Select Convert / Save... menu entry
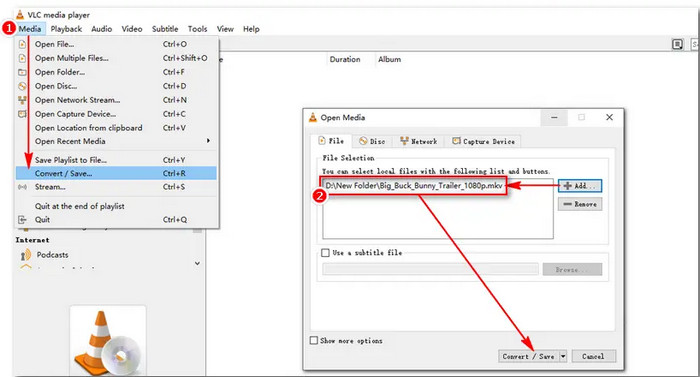The height and width of the screenshot is (377, 700). (x=116, y=173)
